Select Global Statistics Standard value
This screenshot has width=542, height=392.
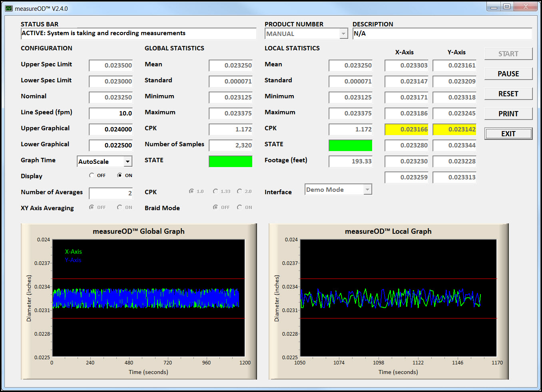(231, 82)
